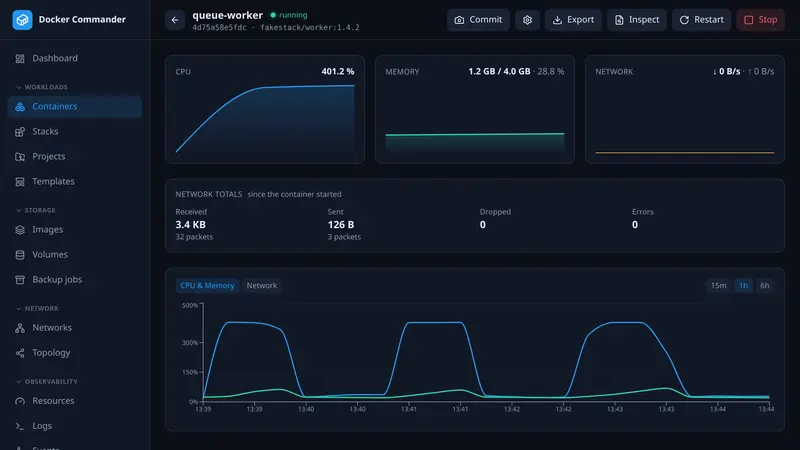This screenshot has height=450, width=800.
Task: Click the Docker Commander logo icon
Action: [22, 20]
